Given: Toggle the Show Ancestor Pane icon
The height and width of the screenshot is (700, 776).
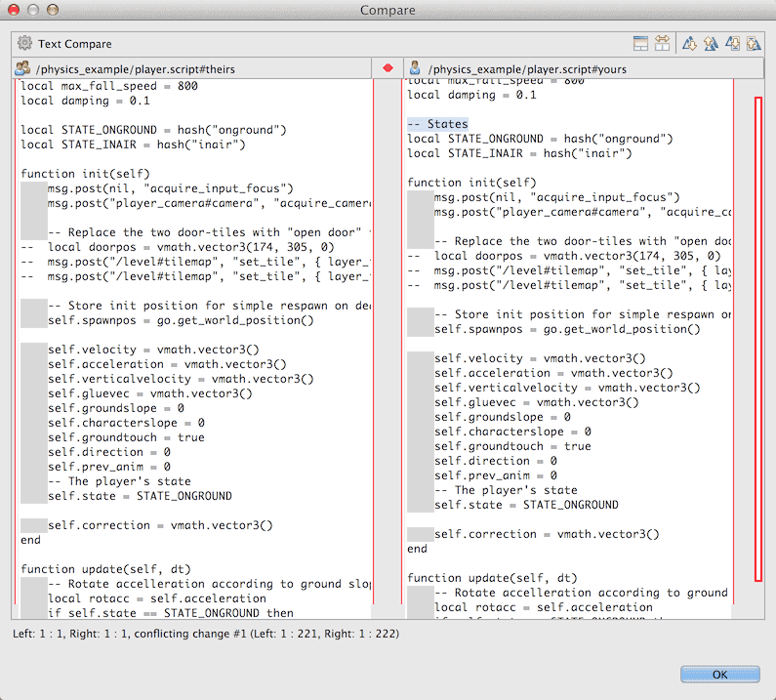Looking at the screenshot, I should (x=640, y=44).
